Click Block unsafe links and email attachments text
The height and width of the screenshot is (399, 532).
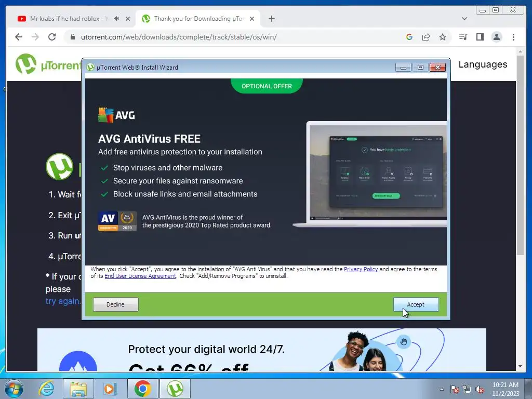185,194
